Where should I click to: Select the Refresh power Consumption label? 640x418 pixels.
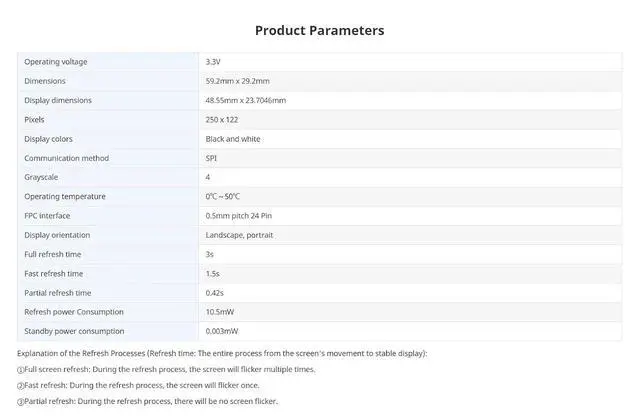74,312
